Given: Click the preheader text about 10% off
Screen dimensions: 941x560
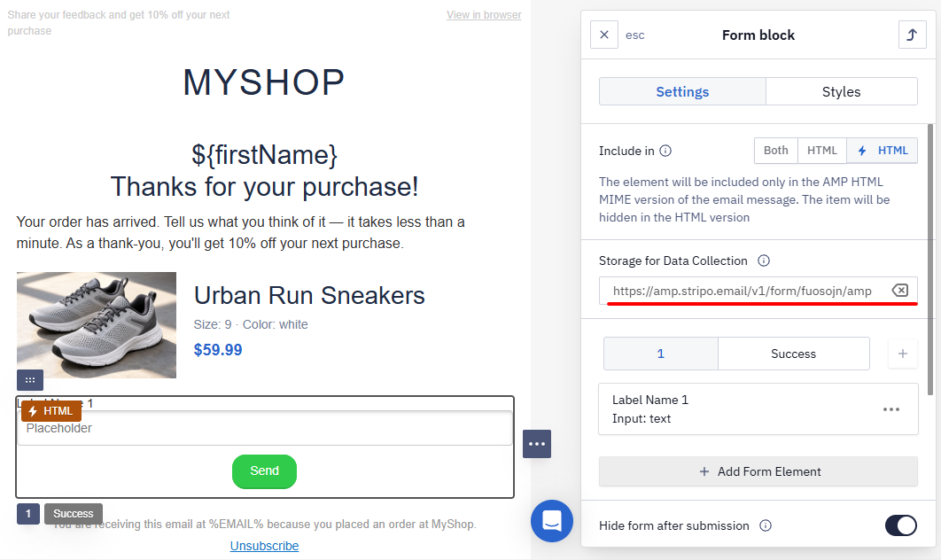Looking at the screenshot, I should [x=119, y=23].
